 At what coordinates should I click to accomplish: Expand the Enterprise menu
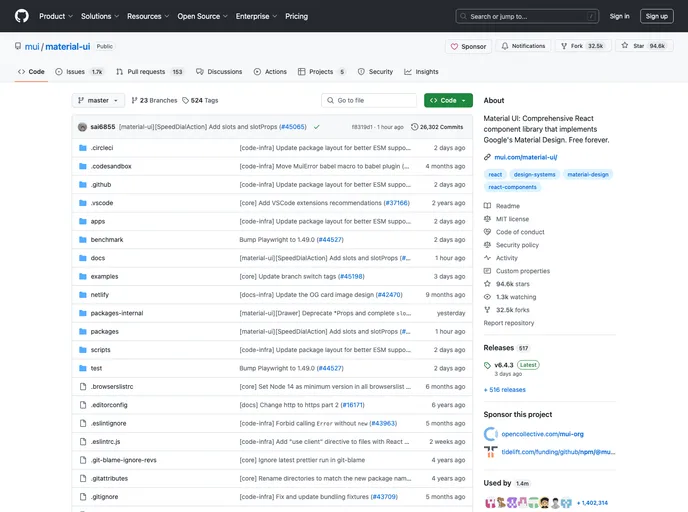point(256,16)
